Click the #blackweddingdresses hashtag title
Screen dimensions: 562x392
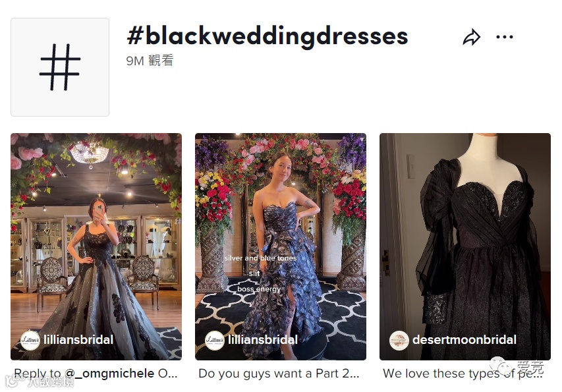(x=267, y=36)
